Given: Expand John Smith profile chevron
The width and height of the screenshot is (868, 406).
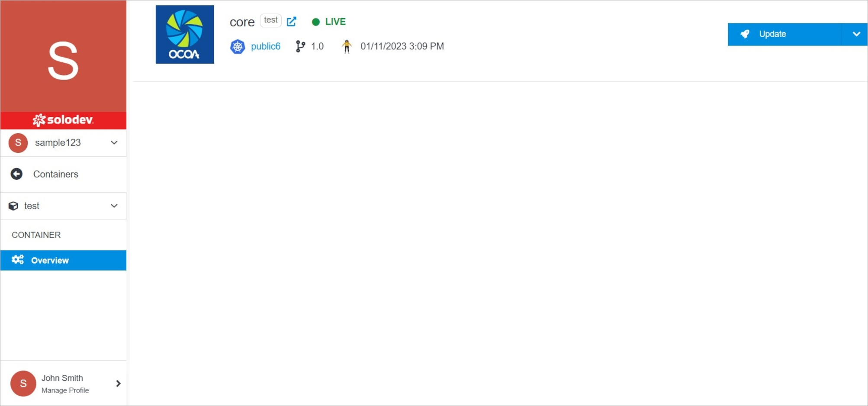Looking at the screenshot, I should [118, 383].
